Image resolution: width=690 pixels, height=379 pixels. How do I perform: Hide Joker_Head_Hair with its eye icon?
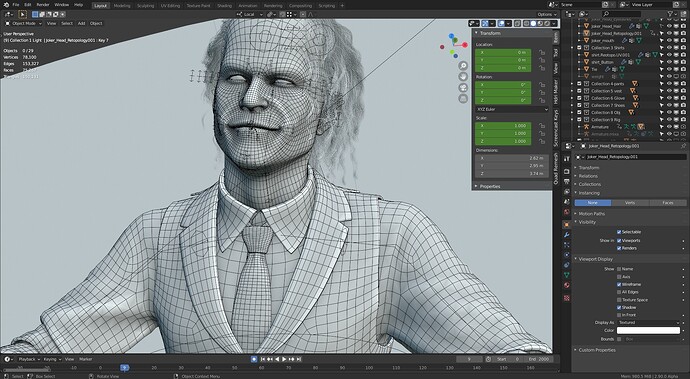coord(669,26)
